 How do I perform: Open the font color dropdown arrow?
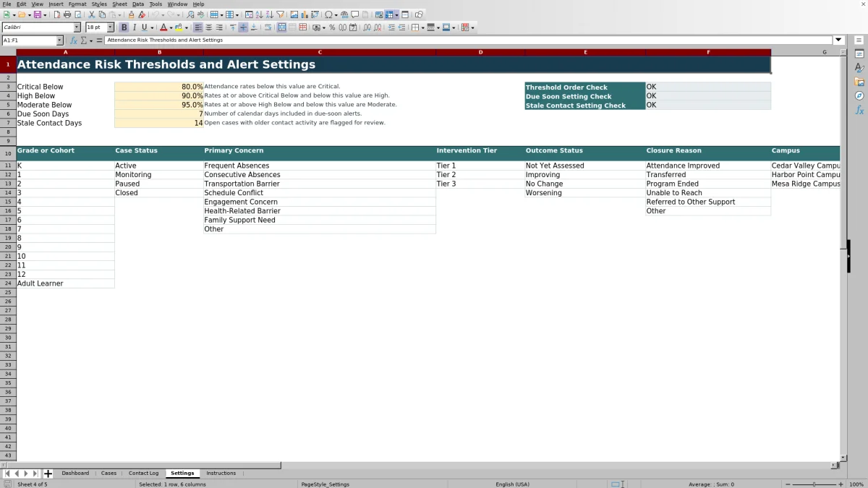tap(171, 27)
